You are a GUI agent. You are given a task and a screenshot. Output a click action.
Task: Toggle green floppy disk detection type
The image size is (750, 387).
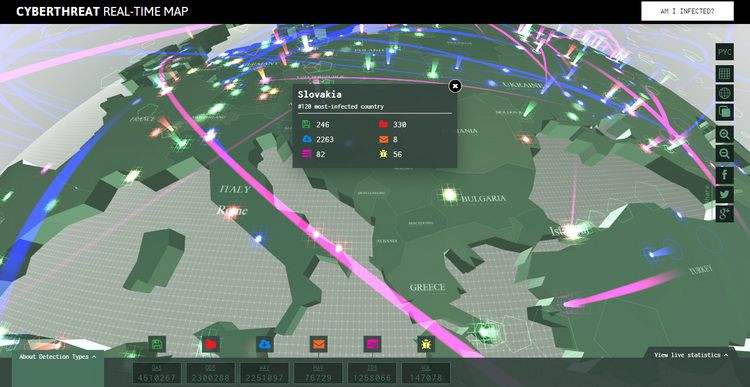(x=157, y=344)
